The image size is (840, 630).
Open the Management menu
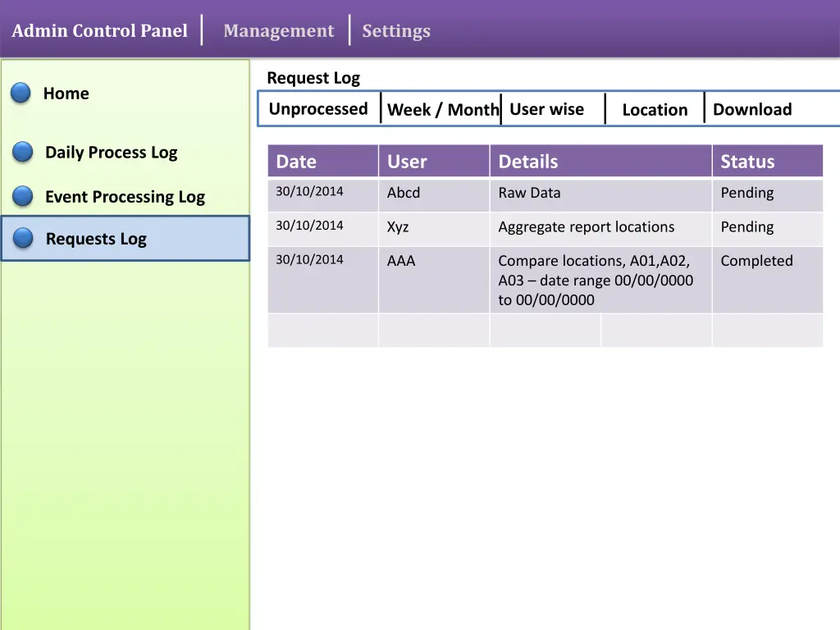pos(278,31)
